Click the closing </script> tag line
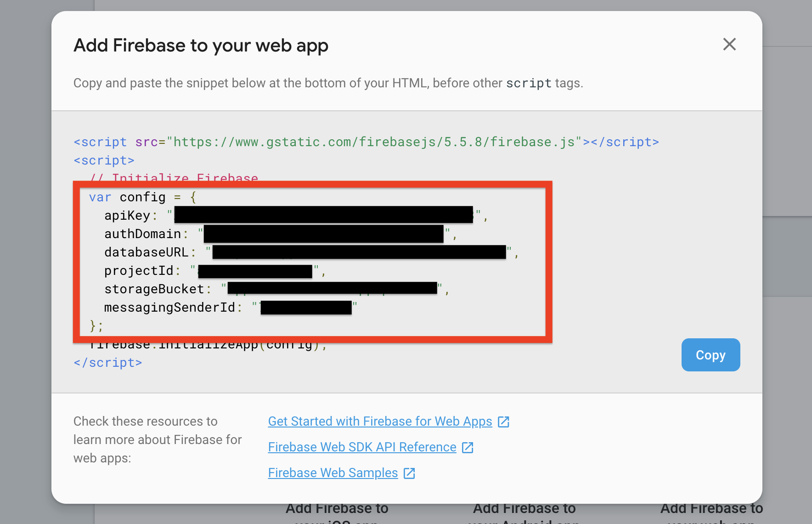This screenshot has width=812, height=524. tap(108, 363)
